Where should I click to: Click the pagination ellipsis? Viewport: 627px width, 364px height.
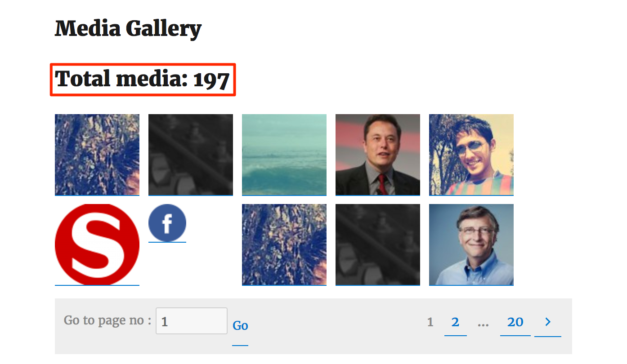pos(483,322)
